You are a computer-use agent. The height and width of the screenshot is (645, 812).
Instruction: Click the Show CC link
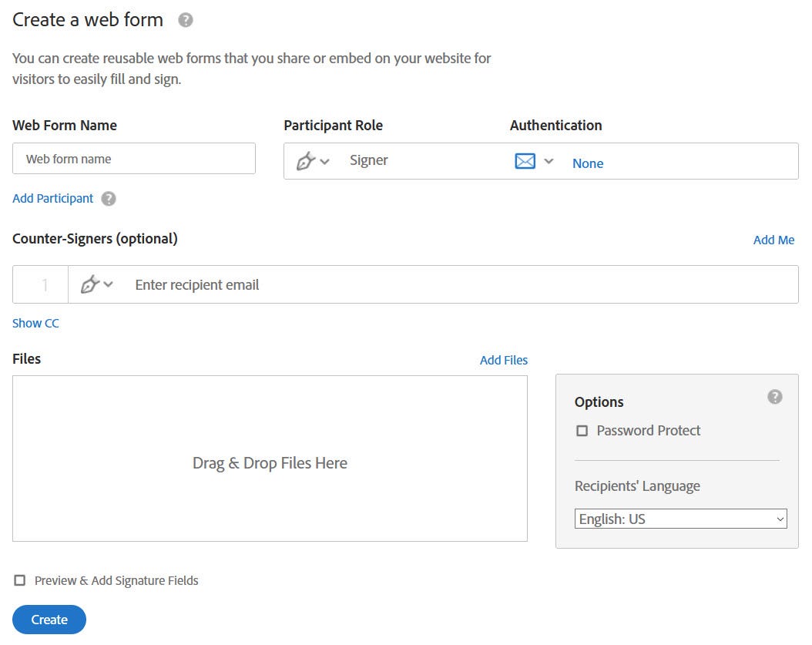[x=35, y=324]
